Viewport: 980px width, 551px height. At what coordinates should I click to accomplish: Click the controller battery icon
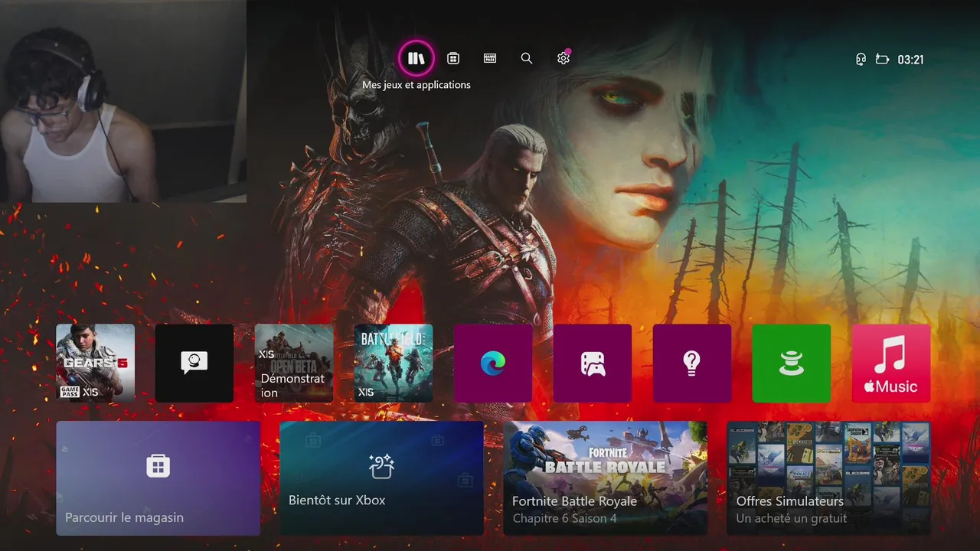coord(882,59)
